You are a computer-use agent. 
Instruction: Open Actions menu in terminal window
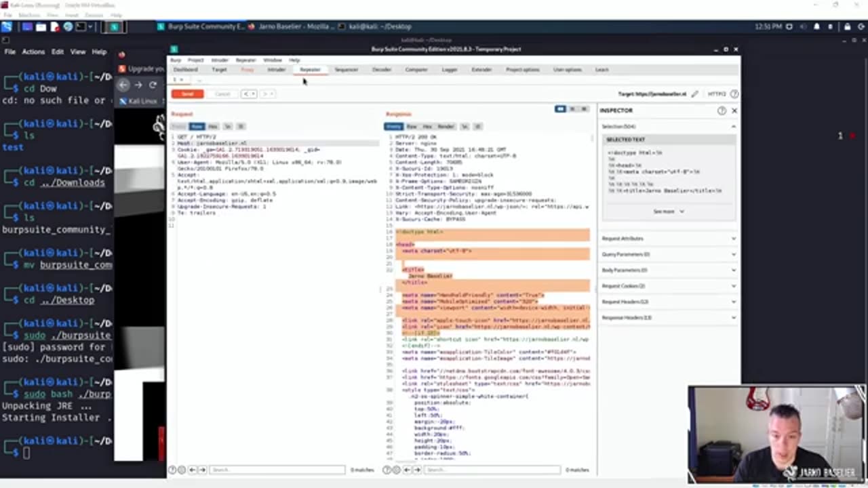click(x=33, y=52)
